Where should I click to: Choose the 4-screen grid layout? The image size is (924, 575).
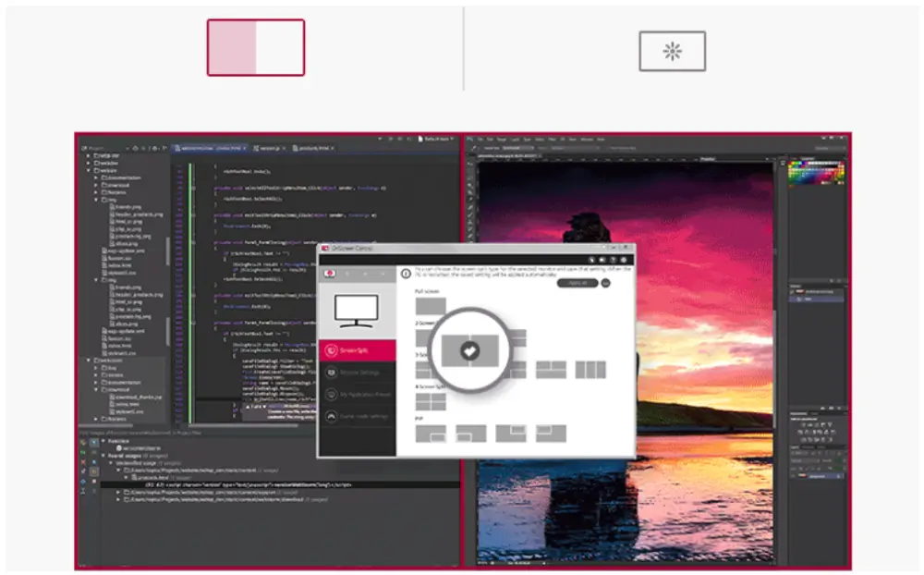(431, 401)
